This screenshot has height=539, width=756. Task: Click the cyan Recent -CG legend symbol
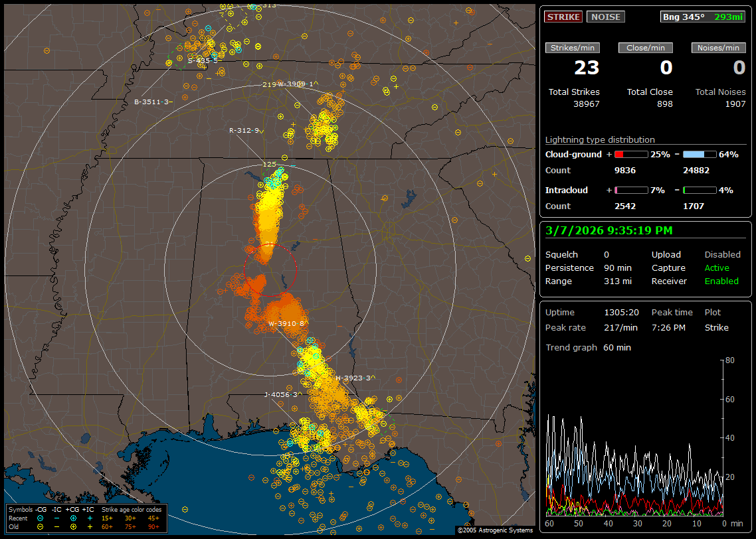(41, 517)
